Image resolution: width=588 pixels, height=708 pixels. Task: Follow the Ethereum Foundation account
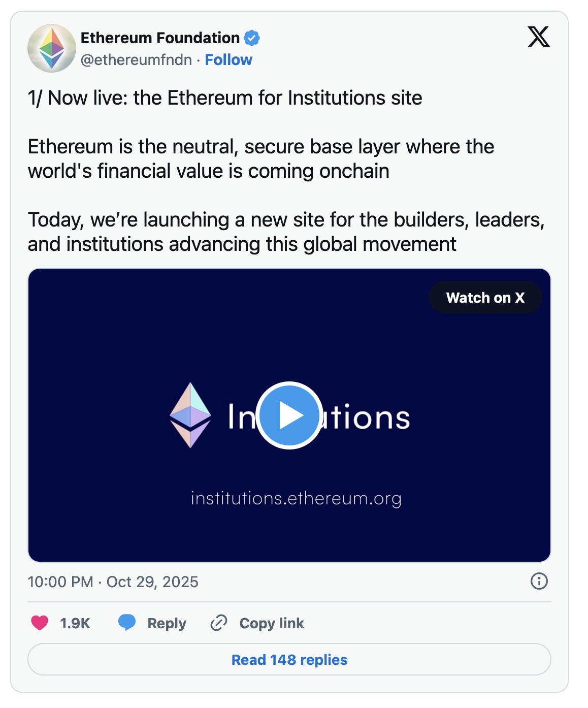tap(228, 60)
